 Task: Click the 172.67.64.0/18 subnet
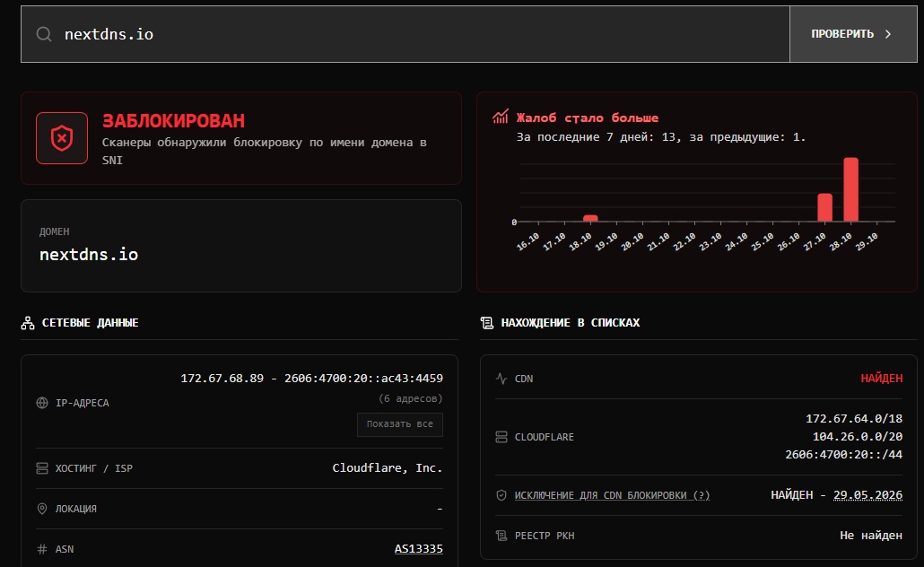click(x=854, y=418)
